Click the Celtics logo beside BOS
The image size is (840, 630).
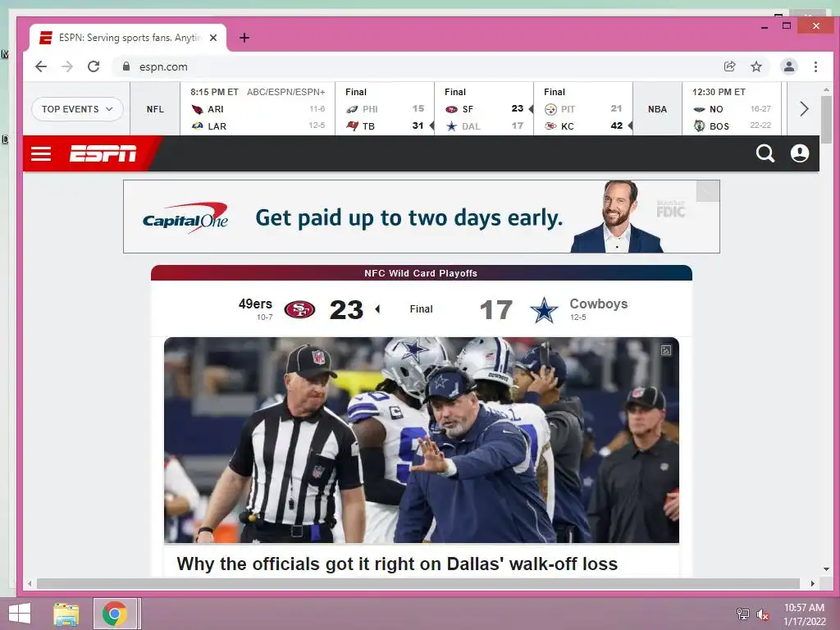pyautogui.click(x=699, y=126)
